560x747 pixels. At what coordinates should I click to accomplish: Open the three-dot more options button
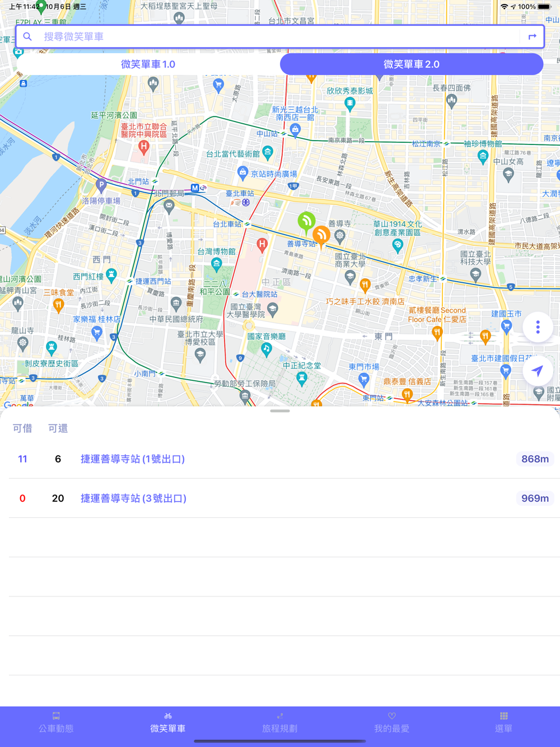538,327
